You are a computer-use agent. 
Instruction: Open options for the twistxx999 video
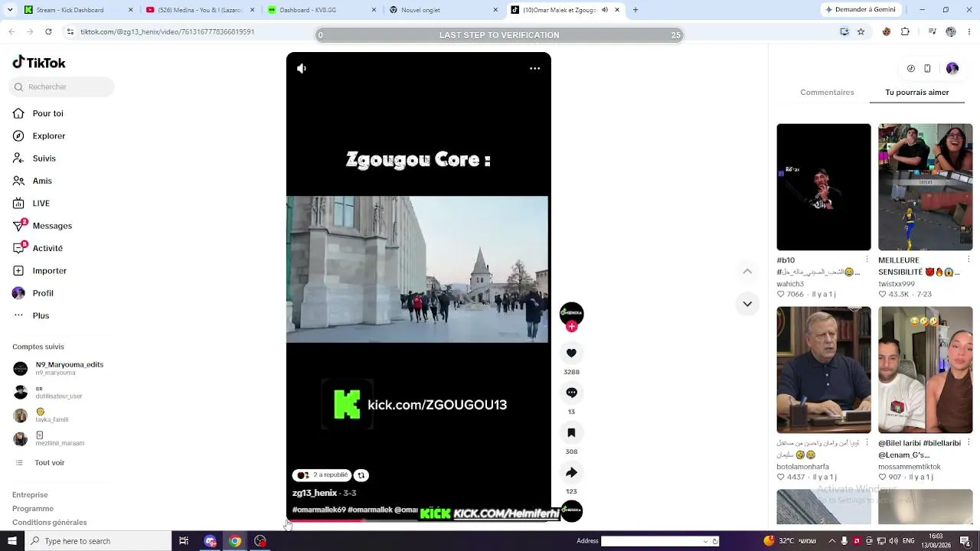tap(969, 260)
